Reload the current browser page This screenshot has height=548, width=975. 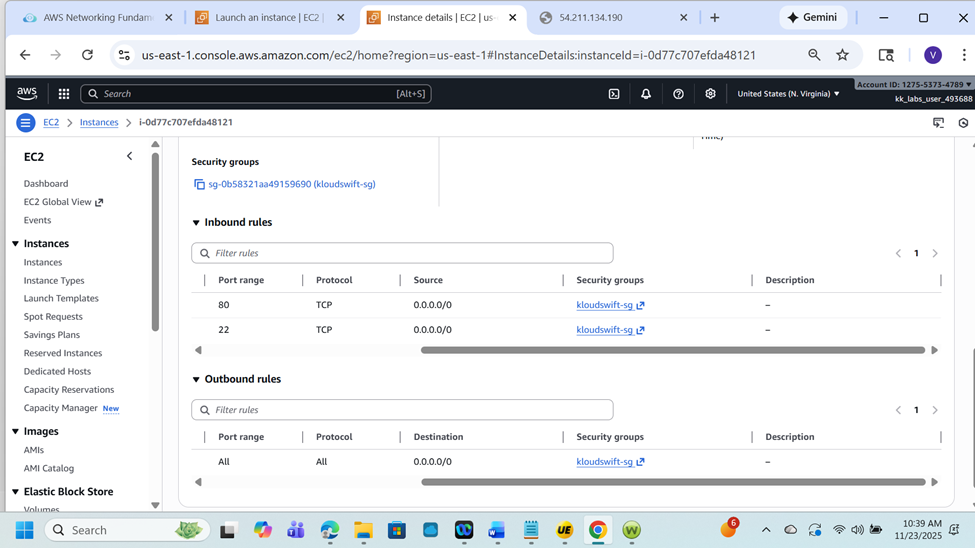(87, 55)
